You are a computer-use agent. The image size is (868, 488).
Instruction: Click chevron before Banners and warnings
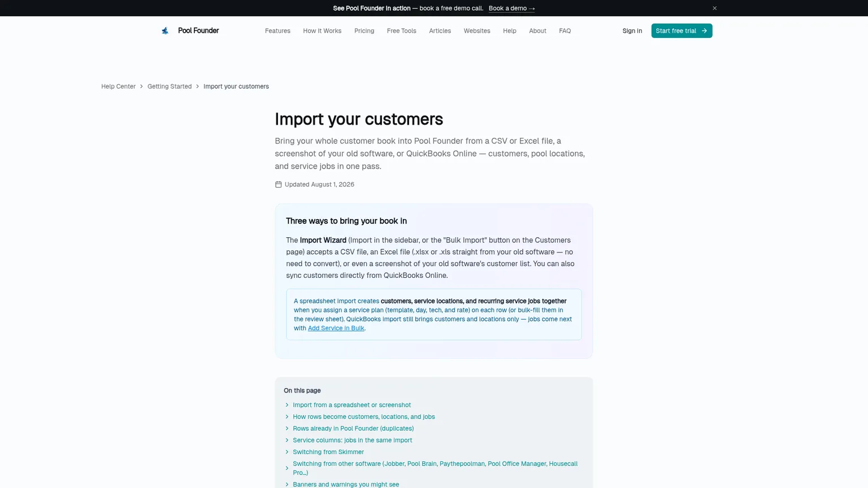tap(287, 485)
